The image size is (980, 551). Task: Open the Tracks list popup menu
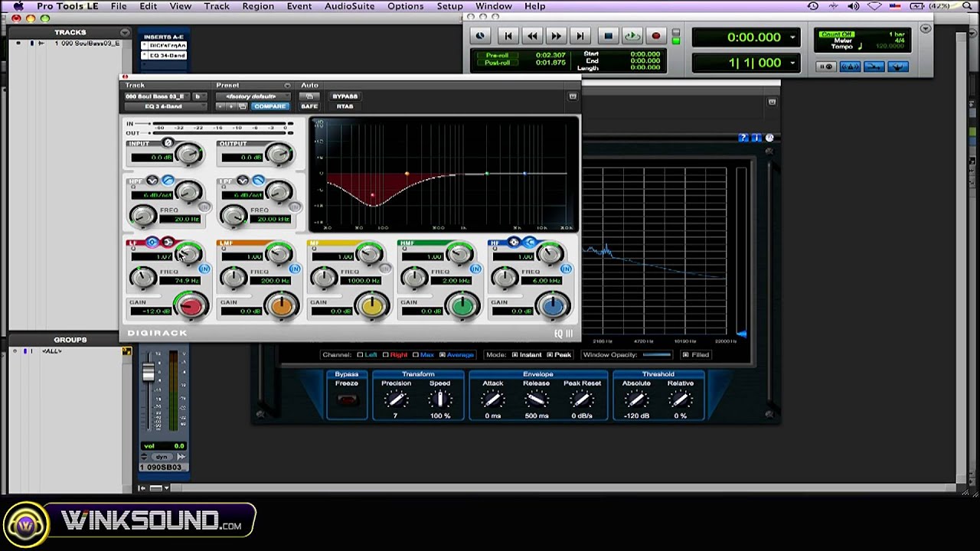[126, 33]
